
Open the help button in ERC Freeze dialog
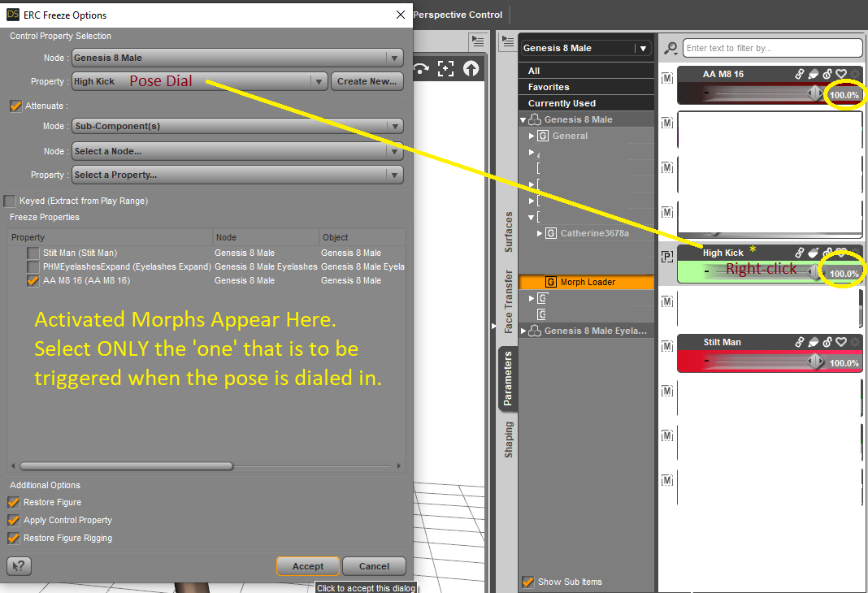point(19,566)
